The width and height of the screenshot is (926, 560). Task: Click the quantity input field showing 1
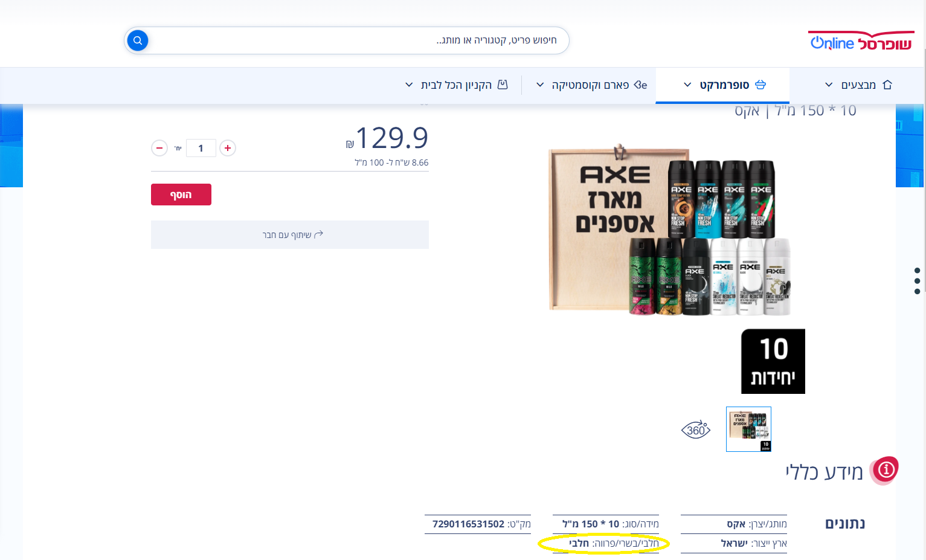coord(201,148)
